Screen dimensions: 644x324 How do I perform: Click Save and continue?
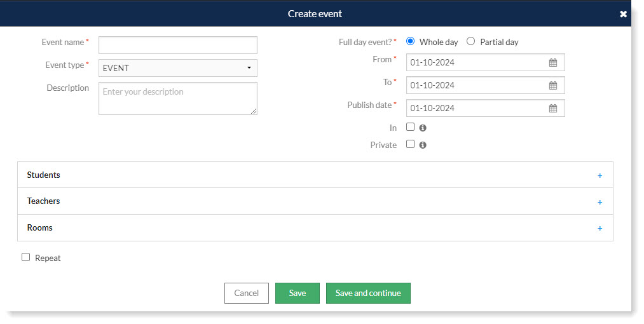click(368, 293)
